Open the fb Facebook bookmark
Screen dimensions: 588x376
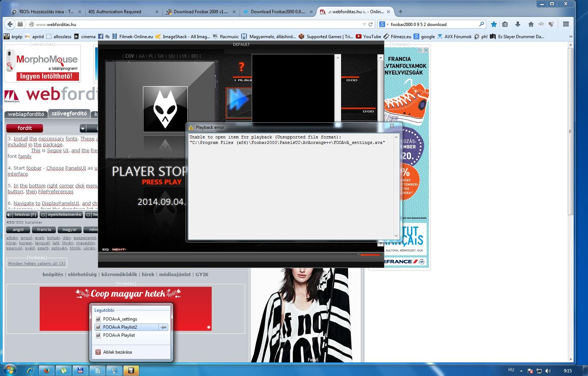pos(104,36)
